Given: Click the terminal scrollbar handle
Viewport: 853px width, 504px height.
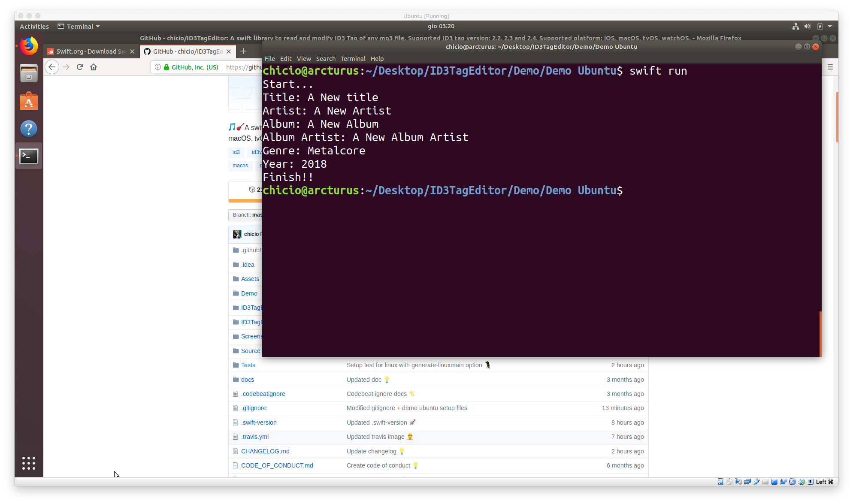Looking at the screenshot, I should click(820, 333).
